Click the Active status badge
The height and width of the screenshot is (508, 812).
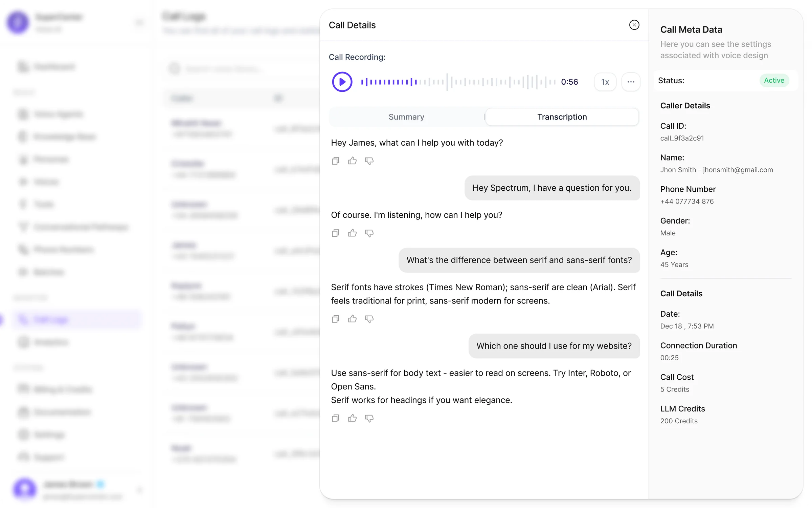click(x=774, y=81)
